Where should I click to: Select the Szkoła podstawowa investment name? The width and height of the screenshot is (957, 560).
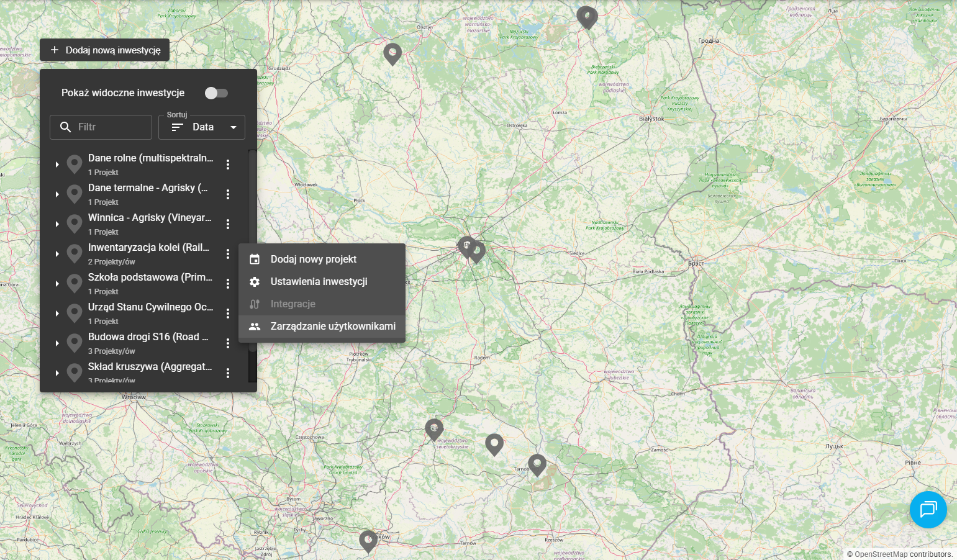(150, 278)
